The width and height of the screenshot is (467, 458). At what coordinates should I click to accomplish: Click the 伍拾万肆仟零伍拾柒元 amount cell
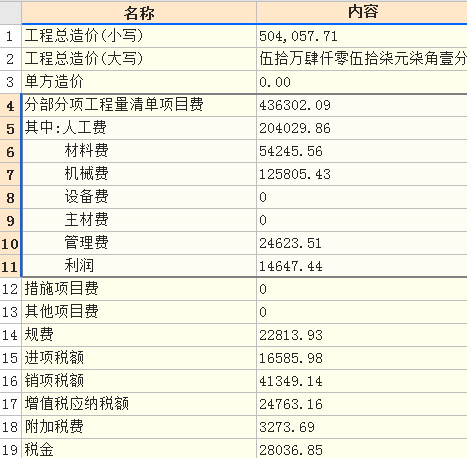362,59
